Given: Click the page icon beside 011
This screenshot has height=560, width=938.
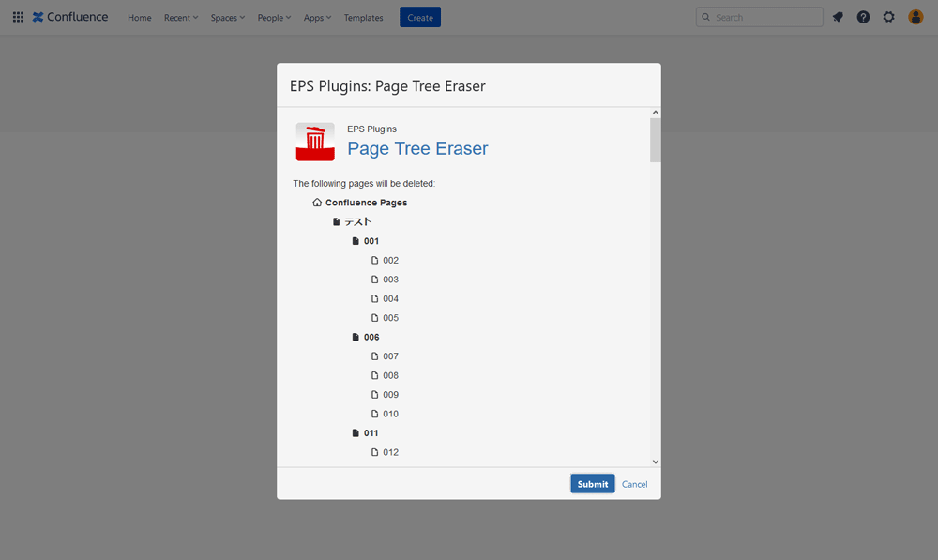Looking at the screenshot, I should (356, 432).
